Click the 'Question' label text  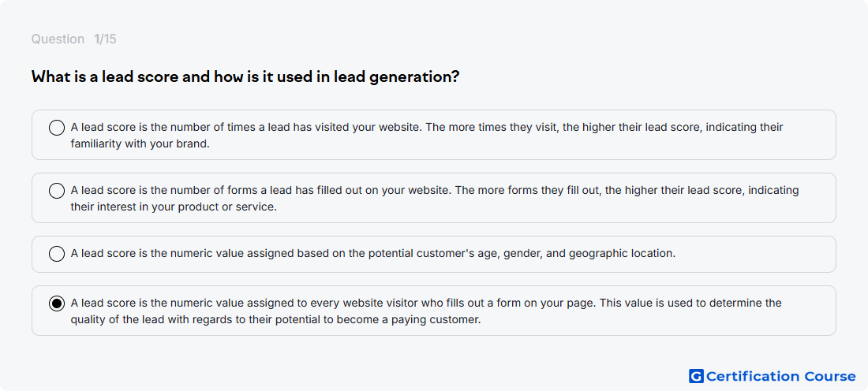[58, 39]
